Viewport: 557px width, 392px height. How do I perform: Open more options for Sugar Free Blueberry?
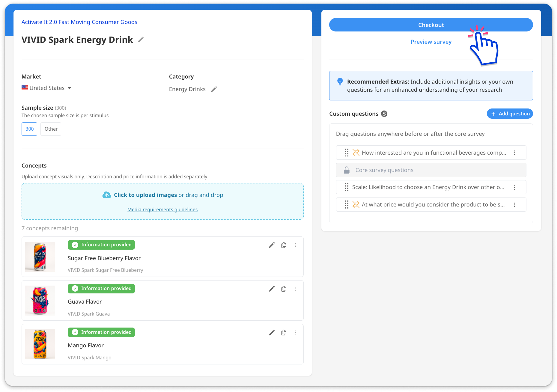click(296, 245)
